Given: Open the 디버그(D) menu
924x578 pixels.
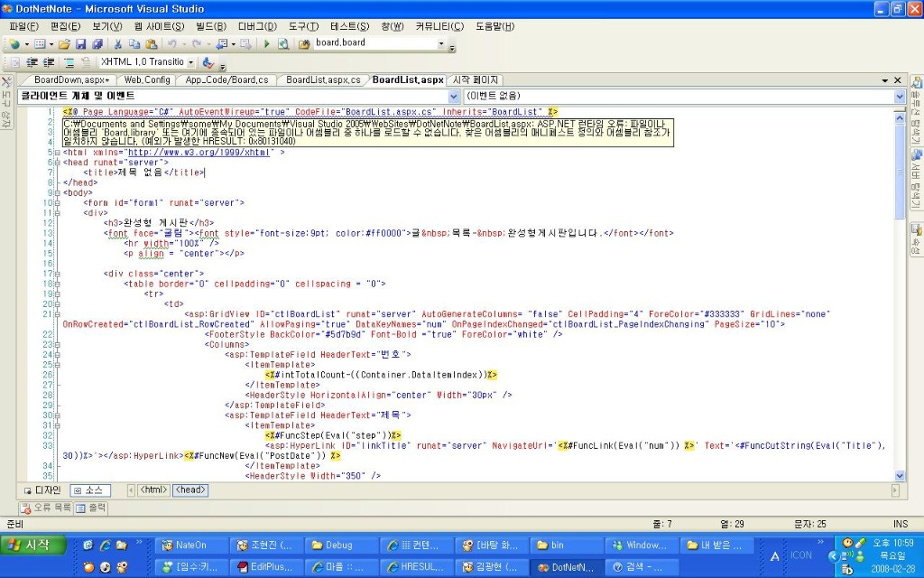Looking at the screenshot, I should (x=258, y=26).
